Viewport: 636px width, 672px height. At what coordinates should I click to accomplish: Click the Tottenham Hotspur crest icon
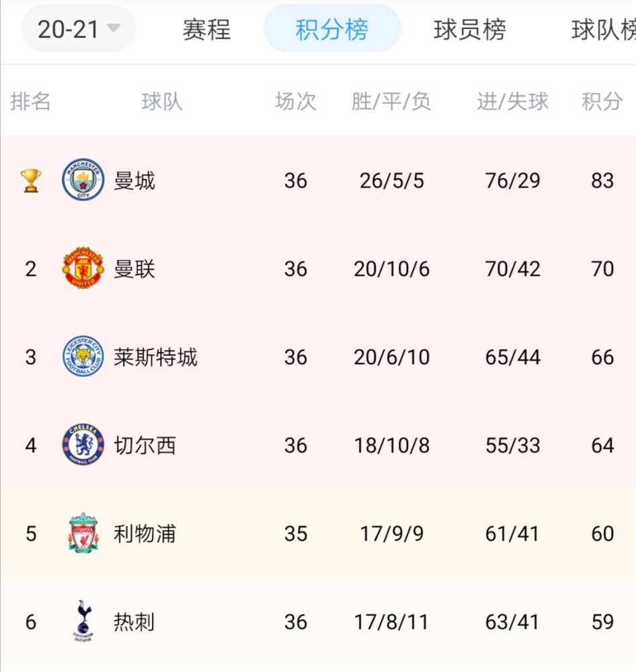tap(83, 620)
